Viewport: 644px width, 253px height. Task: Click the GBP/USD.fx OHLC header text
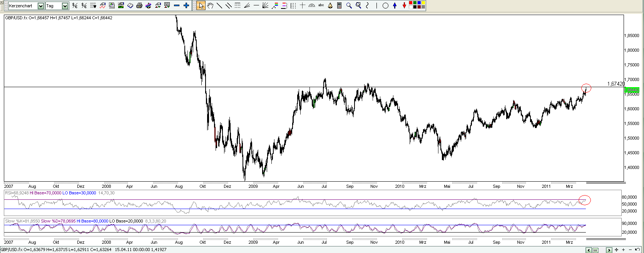pos(59,18)
